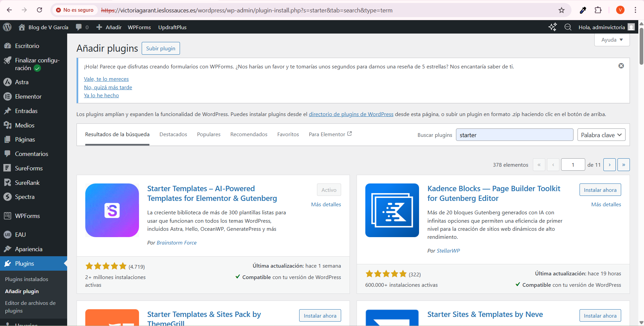The image size is (644, 326).
Task: Open the directorio de plugins de WordPress link
Action: click(351, 114)
